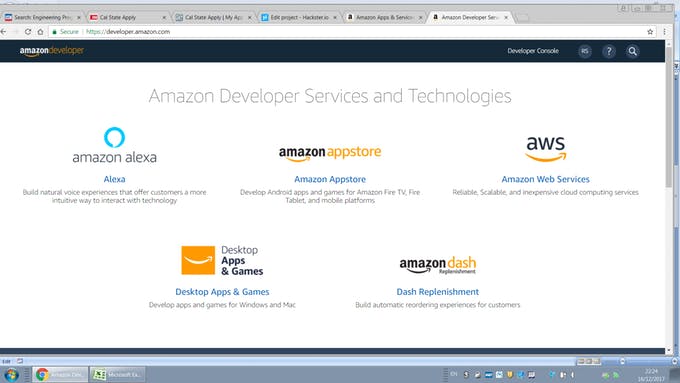
Task: Switch to Edit project - Hackster.io tab
Action: [298, 17]
